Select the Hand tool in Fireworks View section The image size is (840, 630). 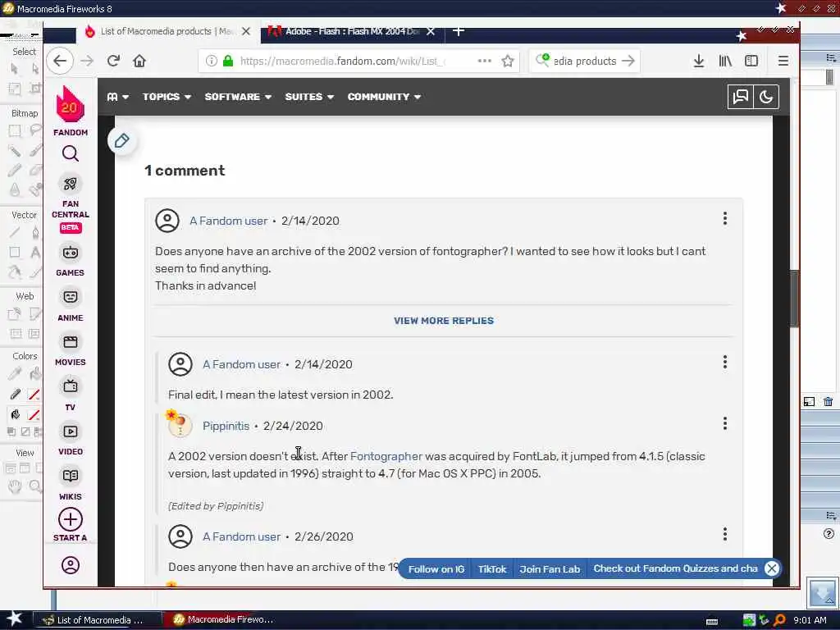(x=15, y=486)
